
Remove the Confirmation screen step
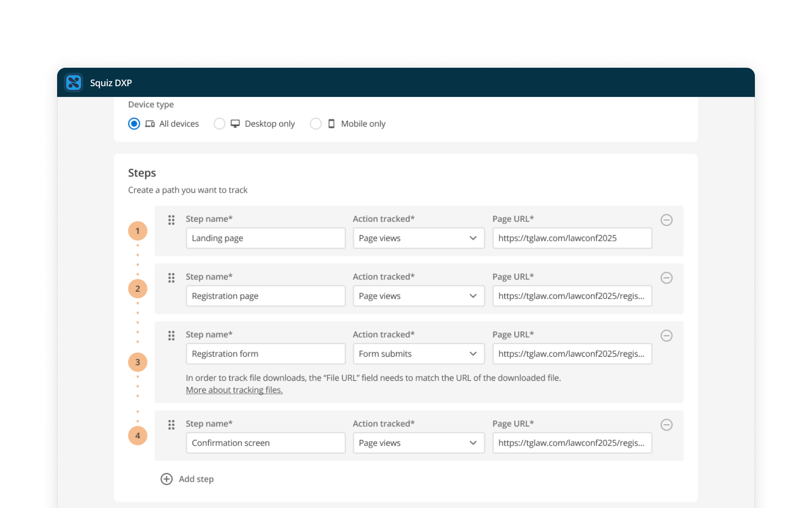pyautogui.click(x=667, y=425)
